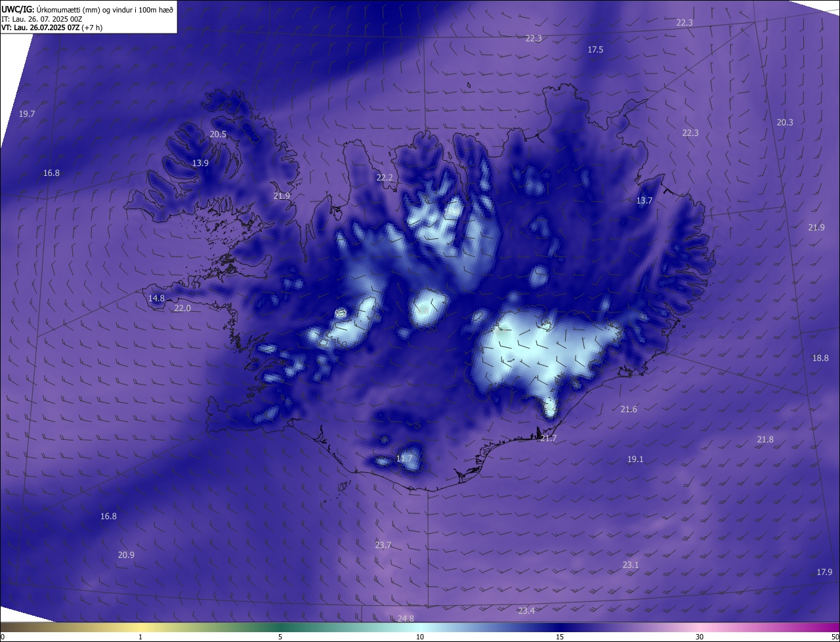Click the 17.9 value label
The width and height of the screenshot is (840, 642).
coord(824,572)
